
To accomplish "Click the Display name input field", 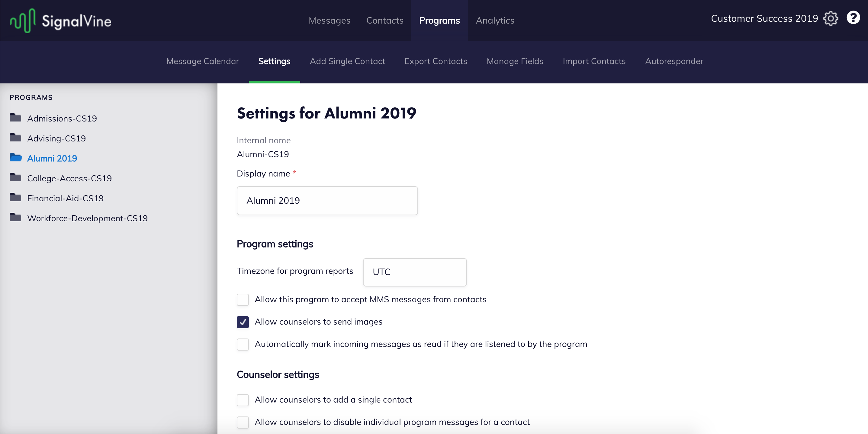I will 327,201.
